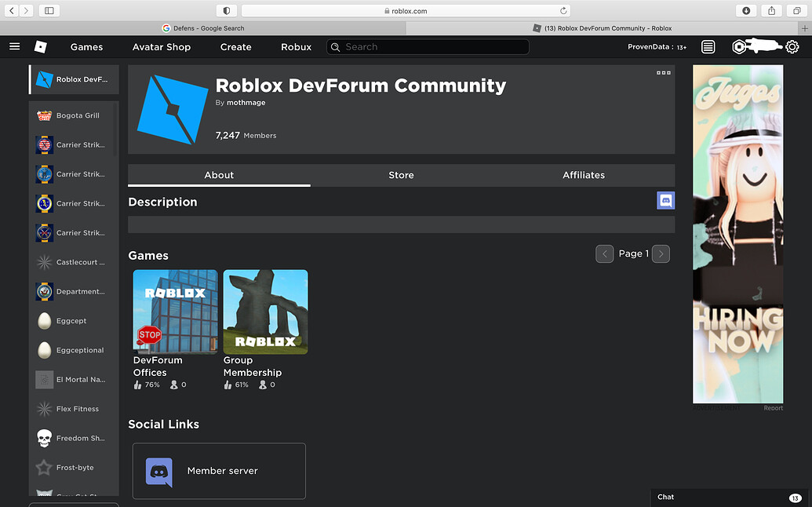
Task: Open the Member server Discord link
Action: pyautogui.click(x=219, y=471)
